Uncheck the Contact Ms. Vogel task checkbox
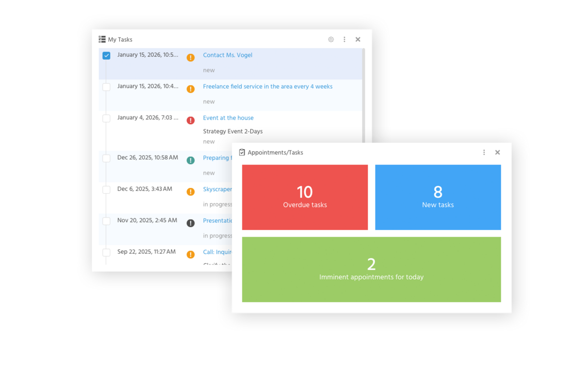 106,56
